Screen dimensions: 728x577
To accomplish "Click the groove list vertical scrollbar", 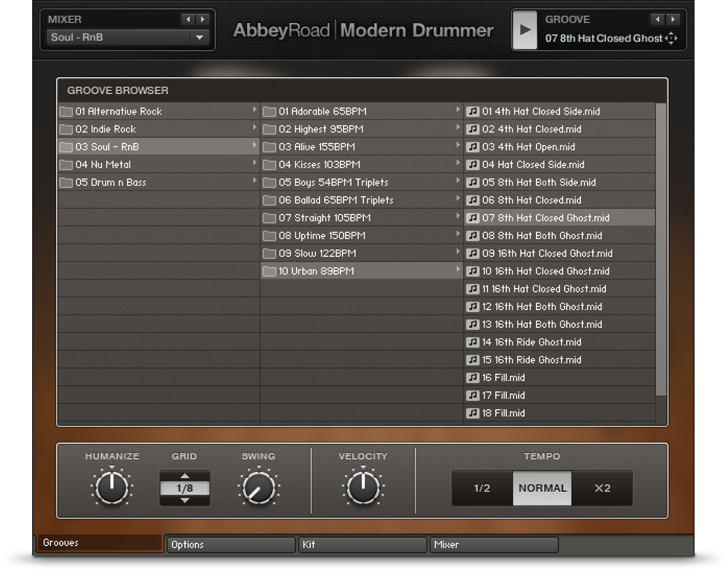I will 661,250.
